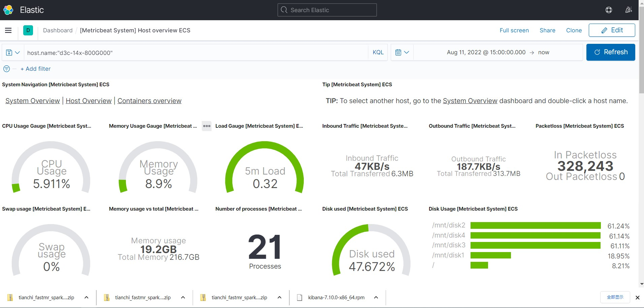Open the newsfeed icon in header
The image size is (644, 308).
pos(629,10)
